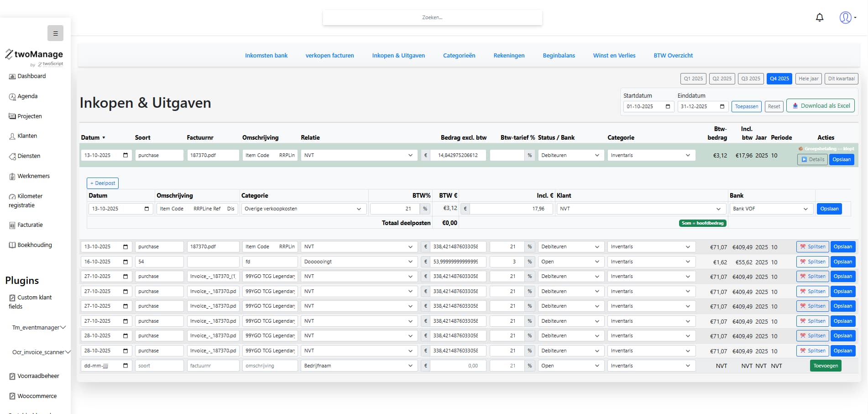Open Dashboard from the sidebar
The image size is (868, 414).
31,76
